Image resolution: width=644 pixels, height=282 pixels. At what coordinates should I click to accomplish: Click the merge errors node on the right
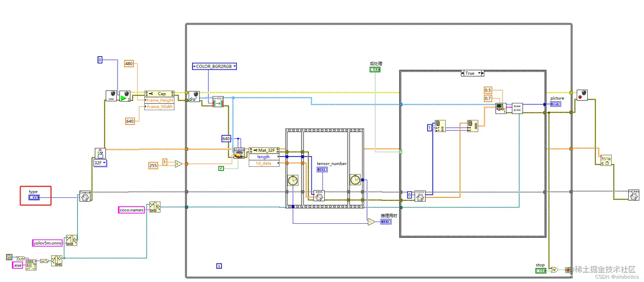tap(606, 160)
